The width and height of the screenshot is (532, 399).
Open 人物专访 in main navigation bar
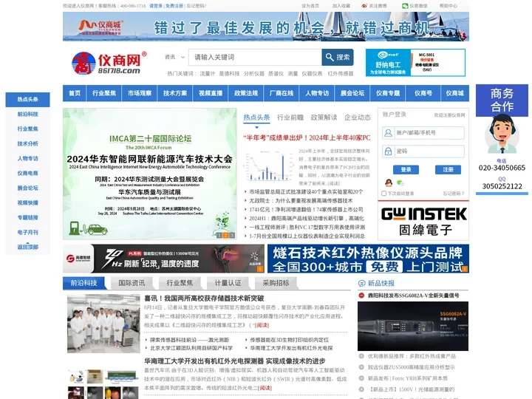317,93
